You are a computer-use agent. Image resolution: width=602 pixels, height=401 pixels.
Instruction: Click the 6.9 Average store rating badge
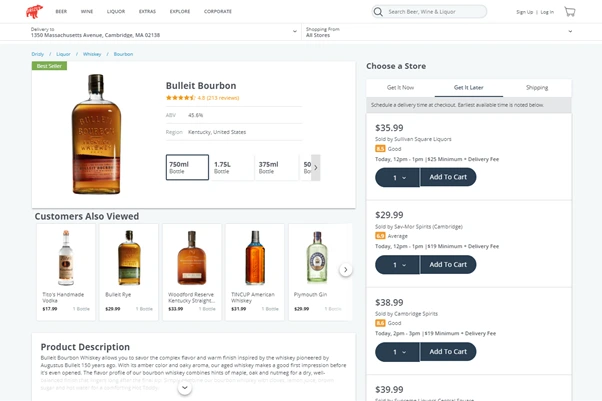click(x=380, y=236)
